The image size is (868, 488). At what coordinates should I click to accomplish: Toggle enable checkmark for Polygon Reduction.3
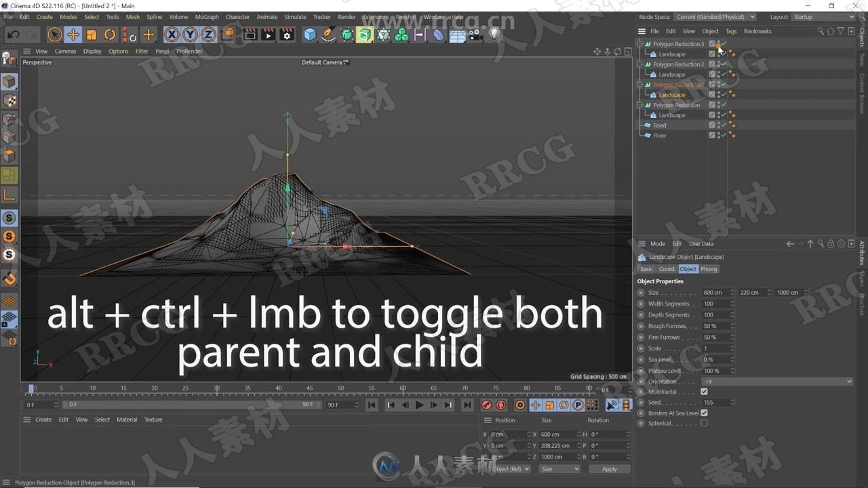(724, 44)
